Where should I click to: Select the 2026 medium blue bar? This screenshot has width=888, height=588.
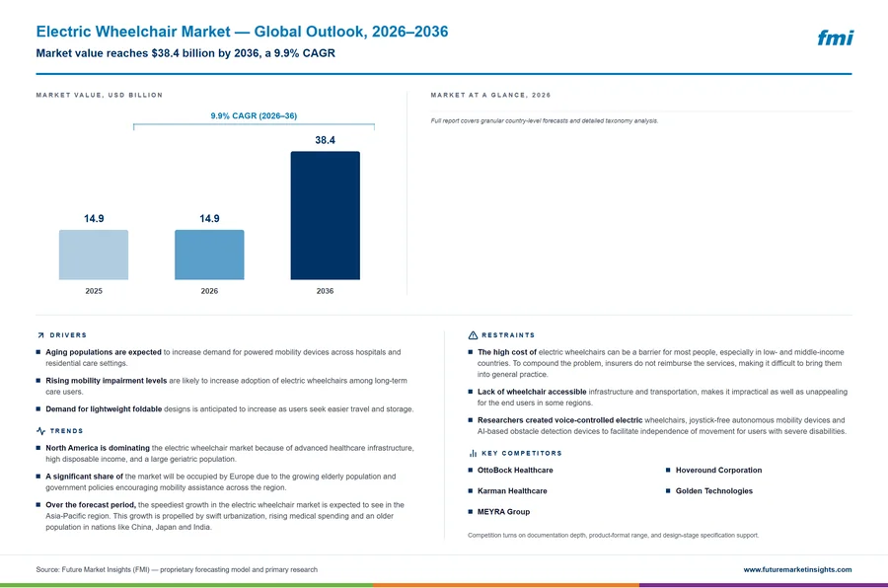point(209,255)
